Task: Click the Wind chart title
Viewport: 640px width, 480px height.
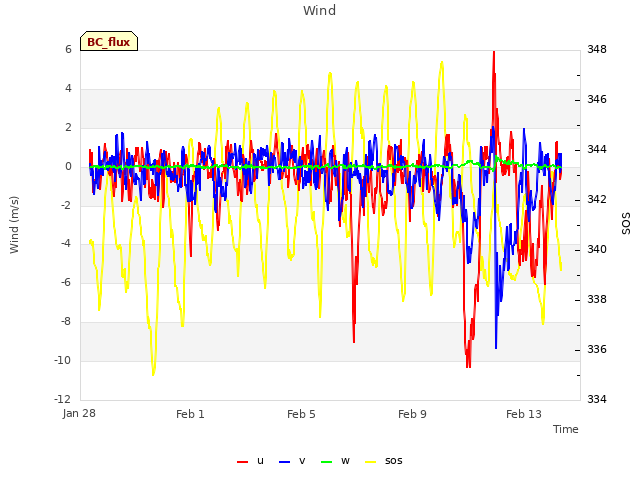Action: click(320, 10)
